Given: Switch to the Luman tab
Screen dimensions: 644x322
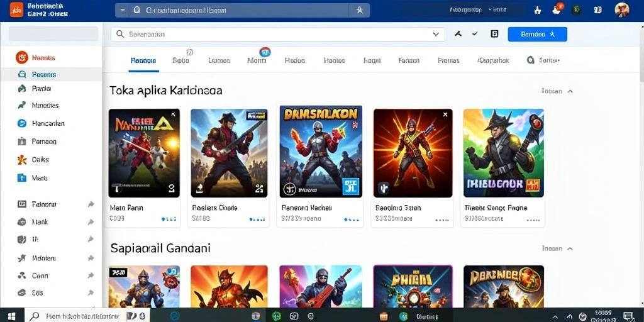Looking at the screenshot, I should (x=219, y=60).
